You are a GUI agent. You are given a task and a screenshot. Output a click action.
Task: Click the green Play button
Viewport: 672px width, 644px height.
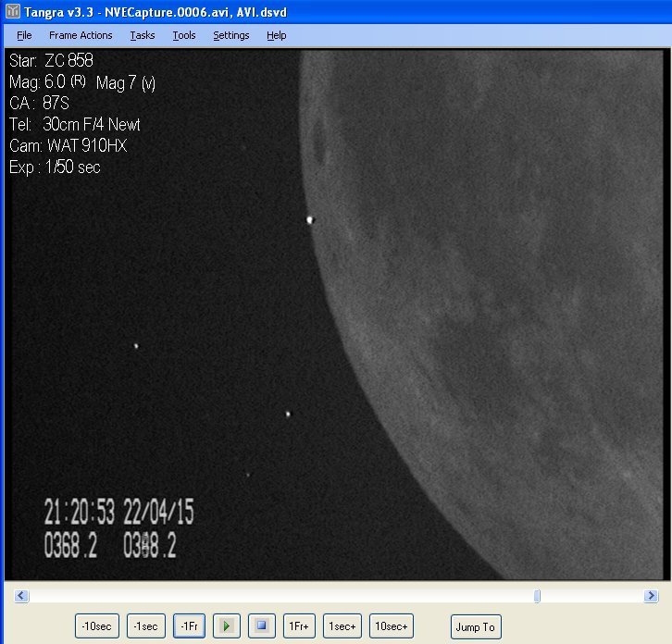pyautogui.click(x=225, y=626)
